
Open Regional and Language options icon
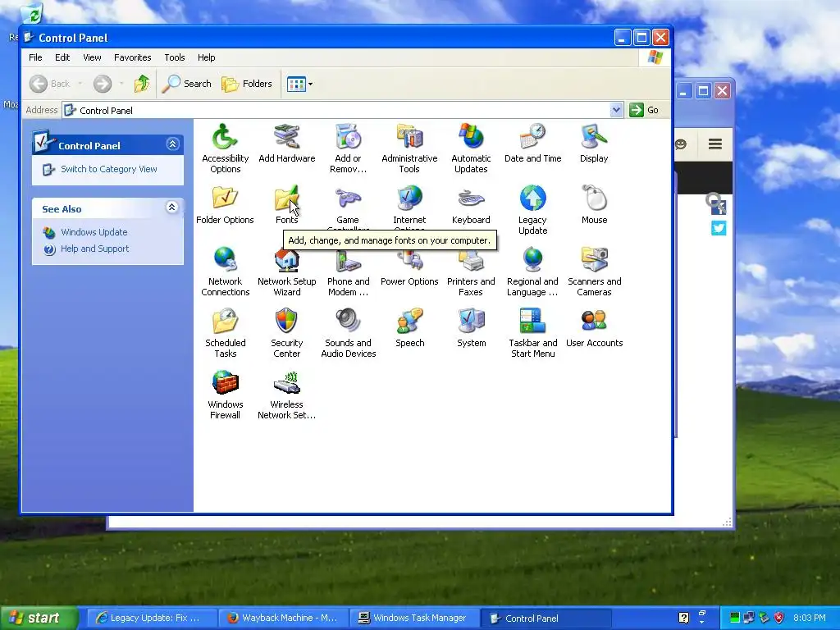[x=532, y=260]
